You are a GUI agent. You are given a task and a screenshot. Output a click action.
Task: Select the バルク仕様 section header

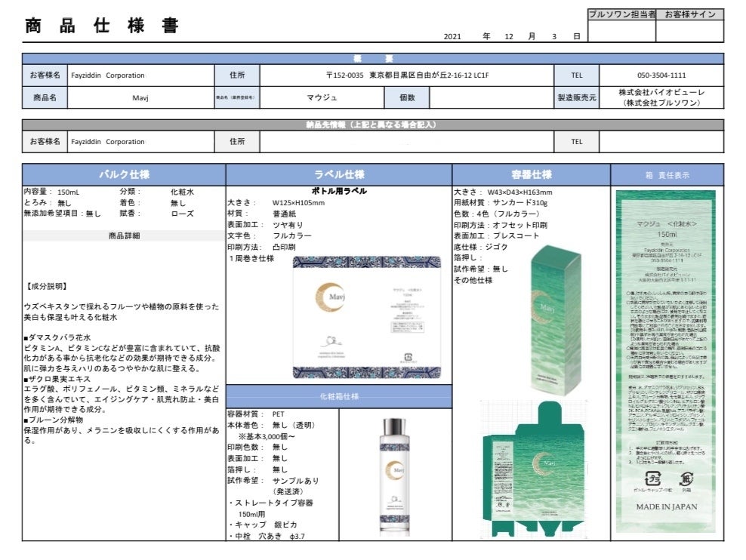124,174
